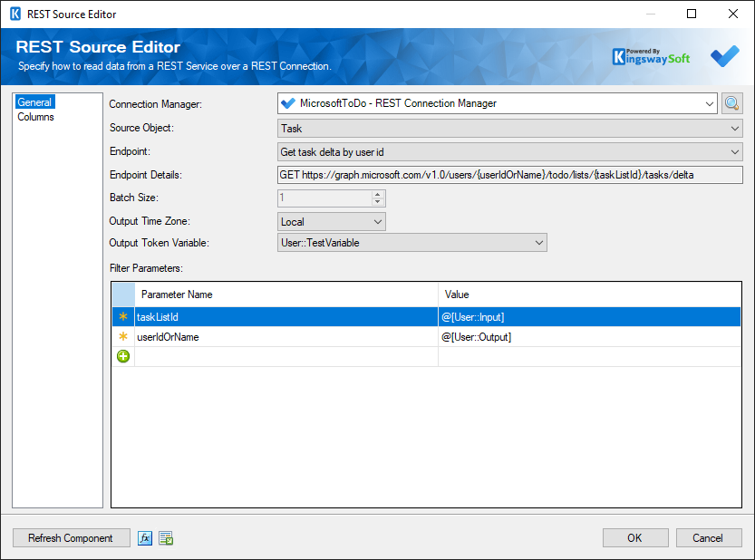Click the empty new parameter name cell
Image resolution: width=755 pixels, height=560 pixels.
click(x=286, y=357)
